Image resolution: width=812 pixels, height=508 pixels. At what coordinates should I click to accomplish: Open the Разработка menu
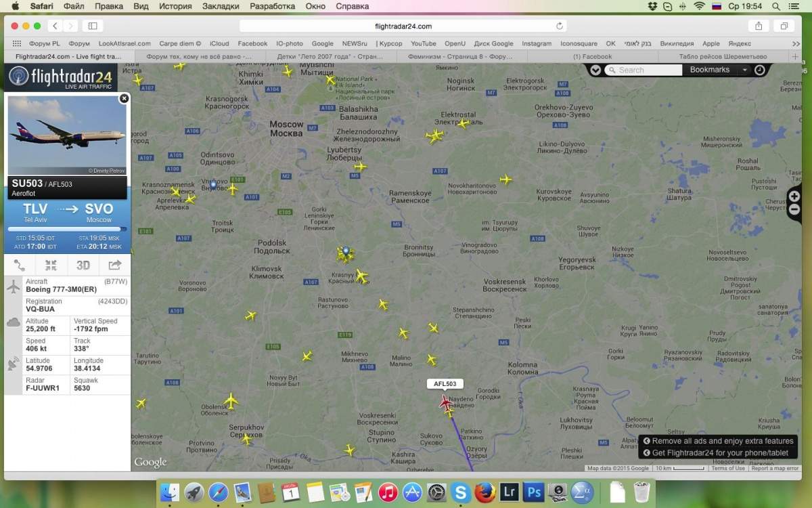[273, 6]
